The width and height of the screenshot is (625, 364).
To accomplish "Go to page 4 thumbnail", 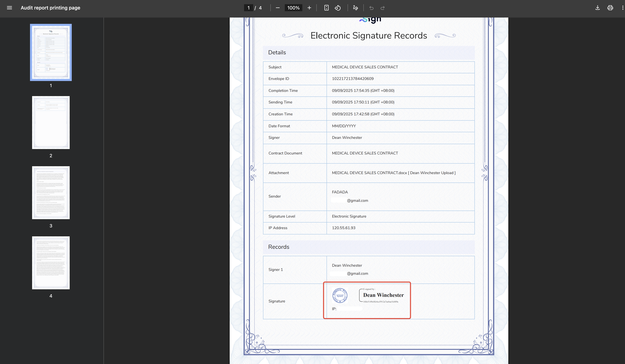I will coord(51,263).
